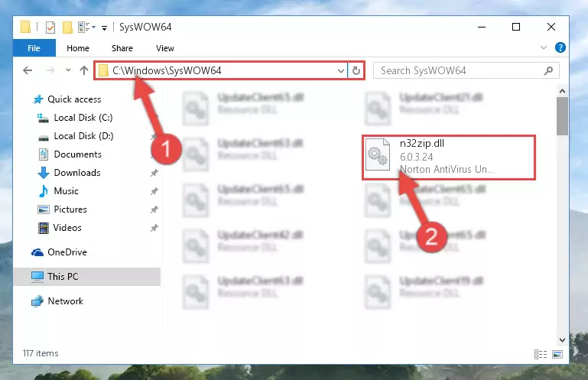Viewport: 588px width, 380px height.
Task: Open Music in the navigation pane
Action: tap(66, 191)
